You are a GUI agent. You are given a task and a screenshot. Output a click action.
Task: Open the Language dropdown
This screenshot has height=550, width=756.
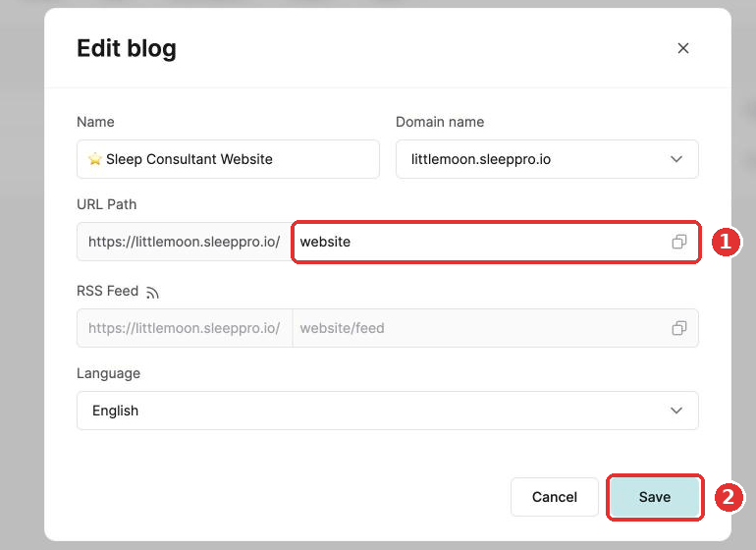[387, 411]
